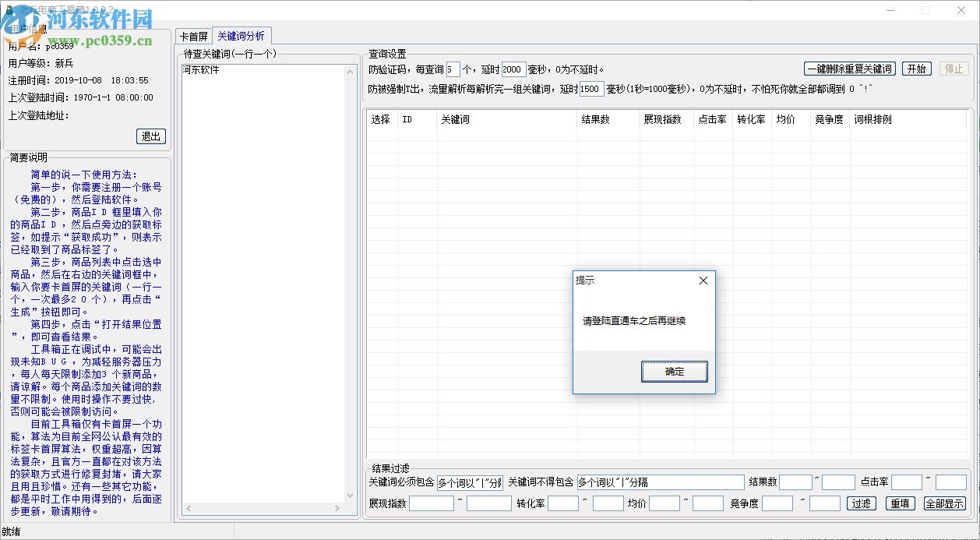Confirm the prompt dialog by clicking 确定
Screen dimensions: 980x540
[674, 372]
